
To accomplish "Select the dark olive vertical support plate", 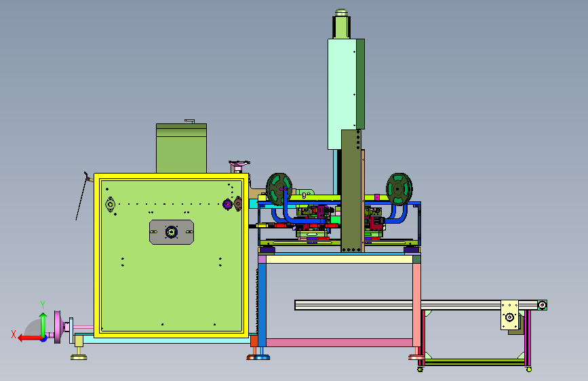I will [351, 191].
